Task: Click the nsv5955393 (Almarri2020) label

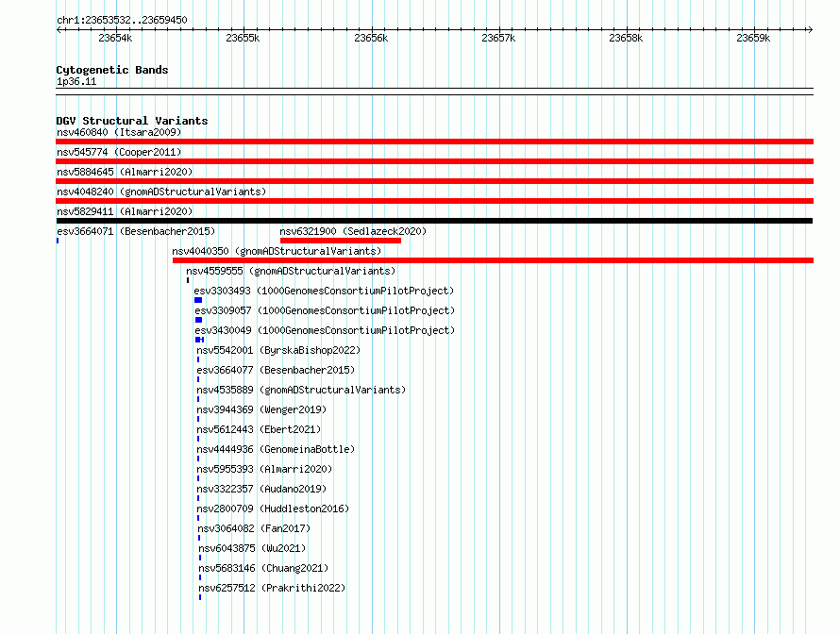Action: point(264,469)
